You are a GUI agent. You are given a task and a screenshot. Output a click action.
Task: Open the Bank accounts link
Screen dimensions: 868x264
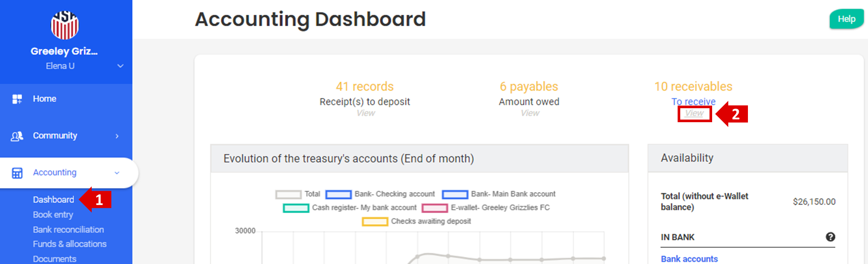coord(689,259)
